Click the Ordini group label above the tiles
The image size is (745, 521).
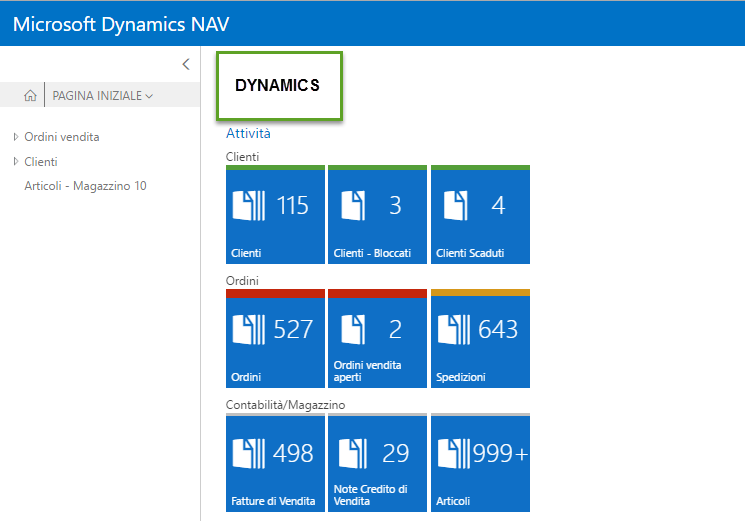click(x=242, y=281)
